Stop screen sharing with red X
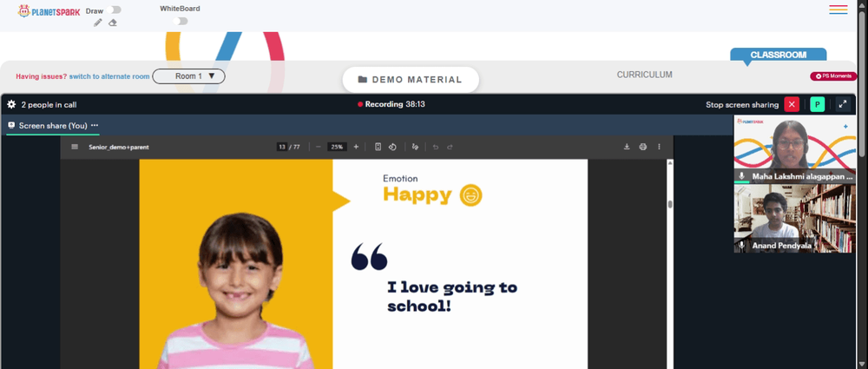This screenshot has width=868, height=369. [792, 104]
